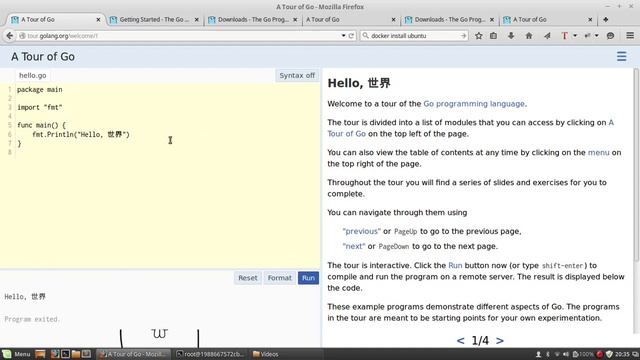This screenshot has width=640, height=360.
Task: Launch Firefox from taskbar launcher icon
Action: coord(55,354)
